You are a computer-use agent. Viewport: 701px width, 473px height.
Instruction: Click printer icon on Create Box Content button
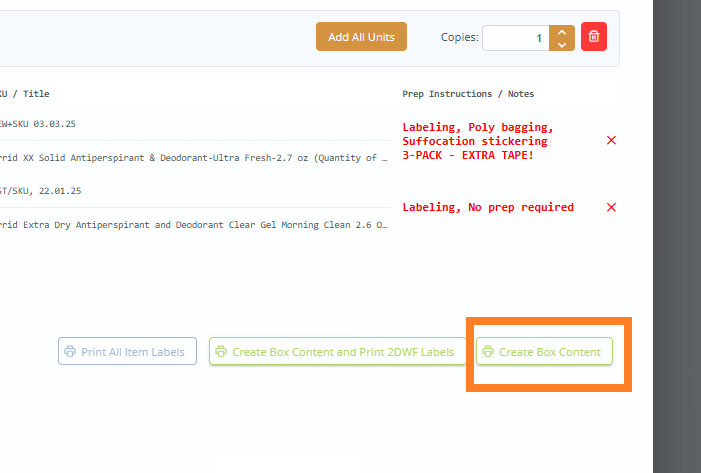pyautogui.click(x=488, y=352)
